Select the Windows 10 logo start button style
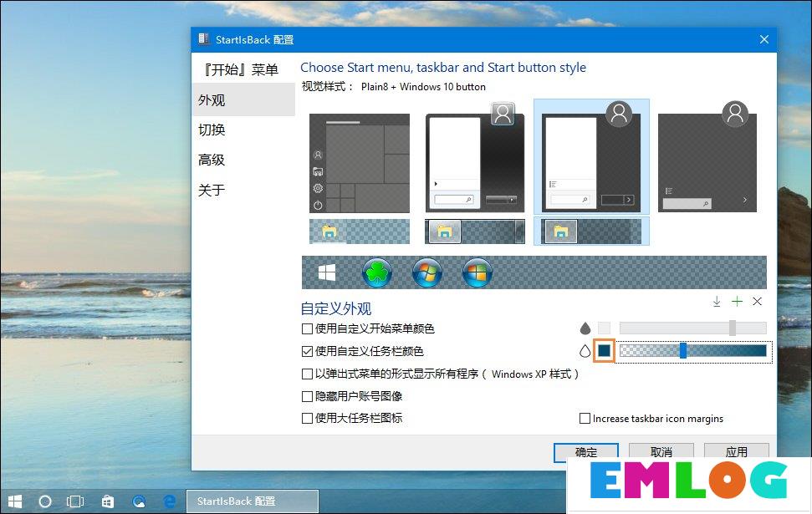This screenshot has width=812, height=514. [327, 272]
